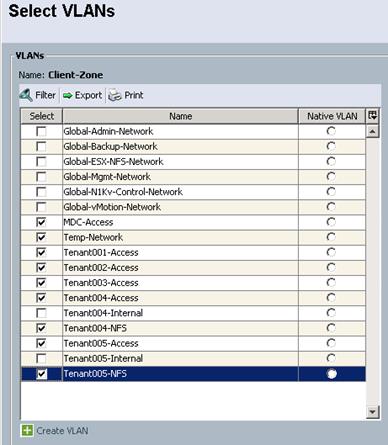Click the Global-ESX-NFS-Network name
Screen dimensions: 388x445
113,162
